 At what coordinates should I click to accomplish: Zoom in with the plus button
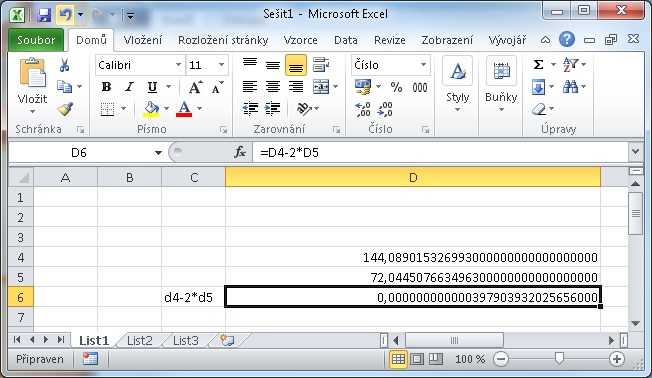coord(617,359)
